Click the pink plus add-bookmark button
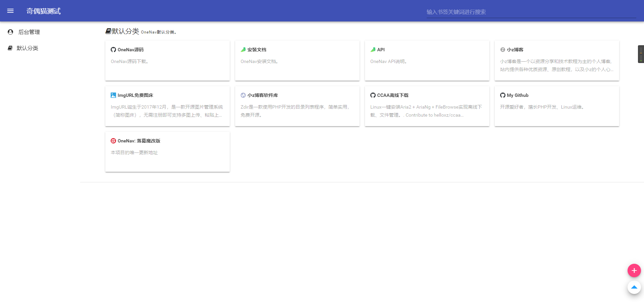 click(634, 270)
